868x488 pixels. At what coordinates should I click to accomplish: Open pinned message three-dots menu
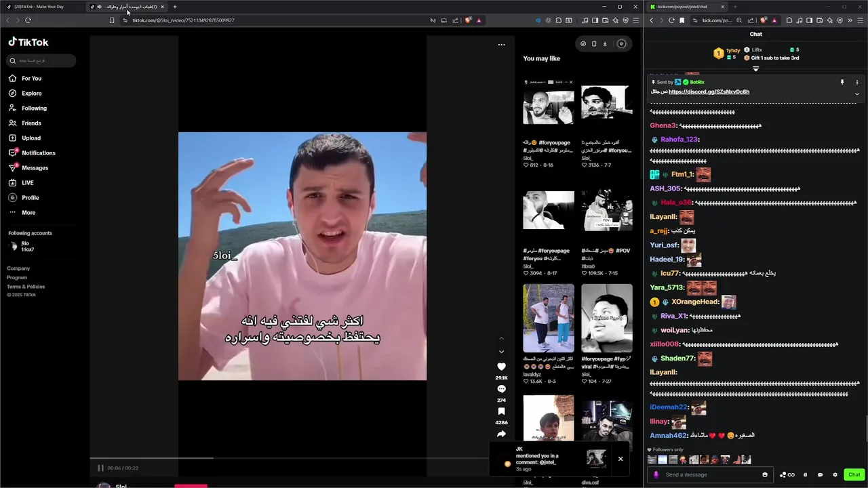857,82
